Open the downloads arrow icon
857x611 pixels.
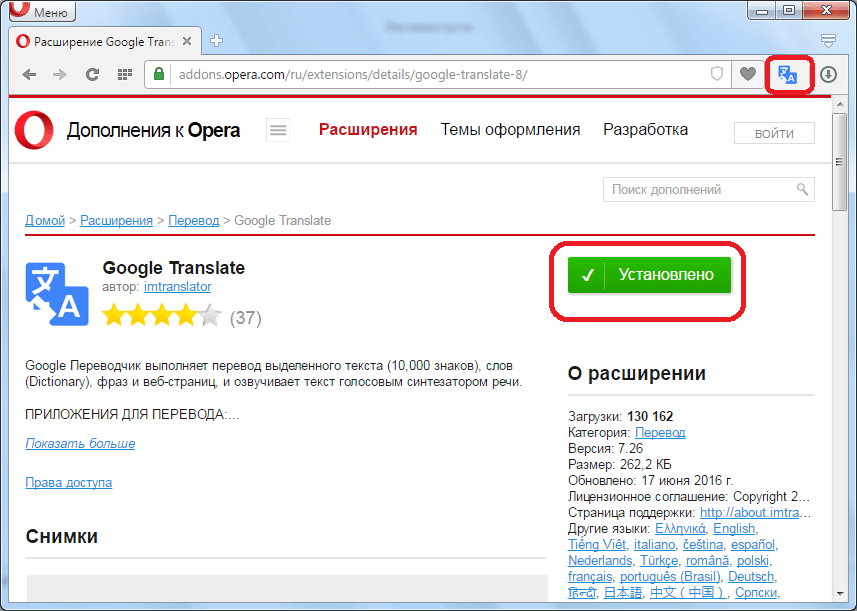point(829,74)
